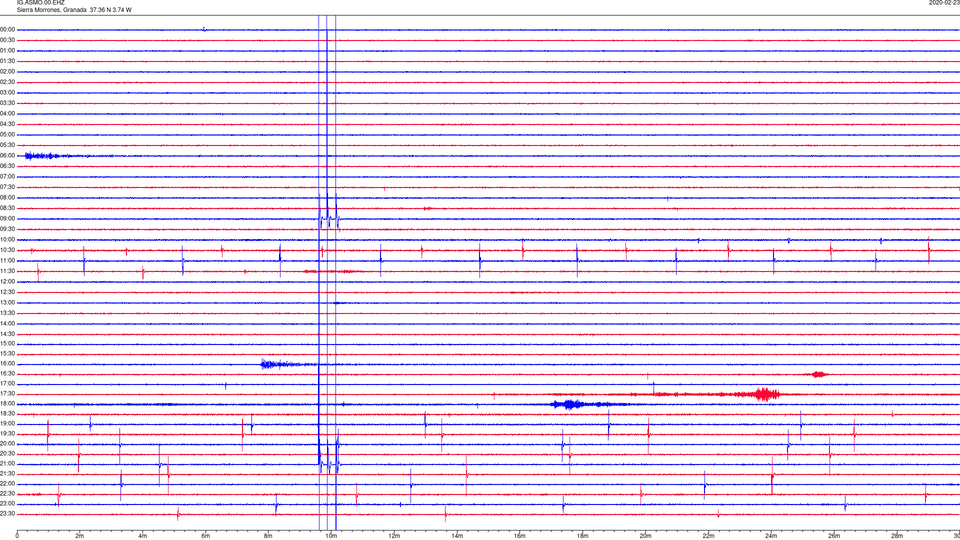Image resolution: width=960 pixels, height=540 pixels.
Task: Click the 17:30 trace time label
Action: pyautogui.click(x=7, y=394)
